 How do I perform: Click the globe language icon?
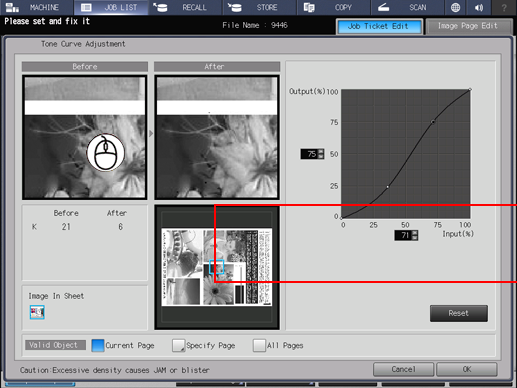tap(455, 7)
